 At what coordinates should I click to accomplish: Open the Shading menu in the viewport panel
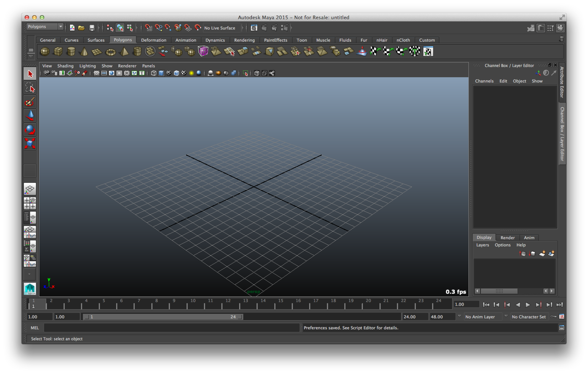[x=65, y=66]
